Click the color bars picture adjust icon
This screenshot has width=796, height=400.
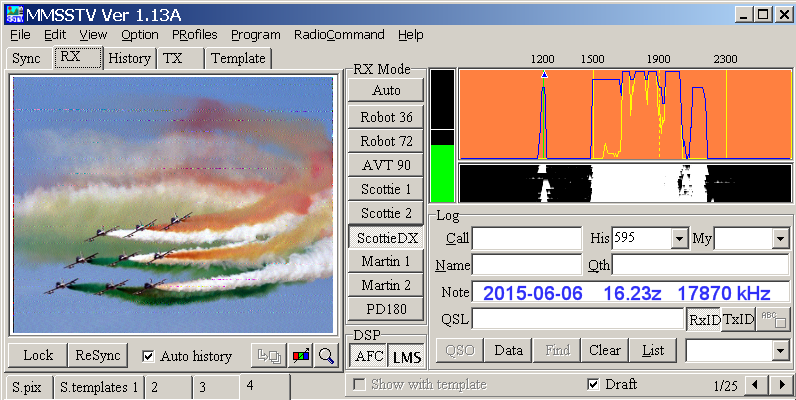point(299,356)
